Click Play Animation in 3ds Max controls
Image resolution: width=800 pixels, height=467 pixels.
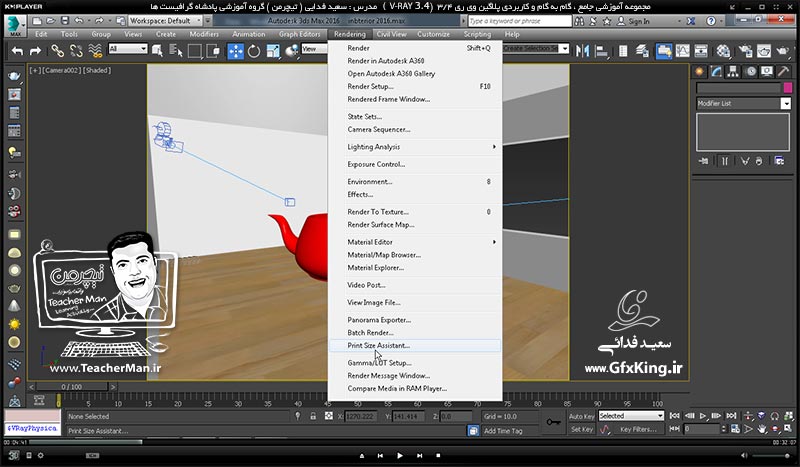703,416
